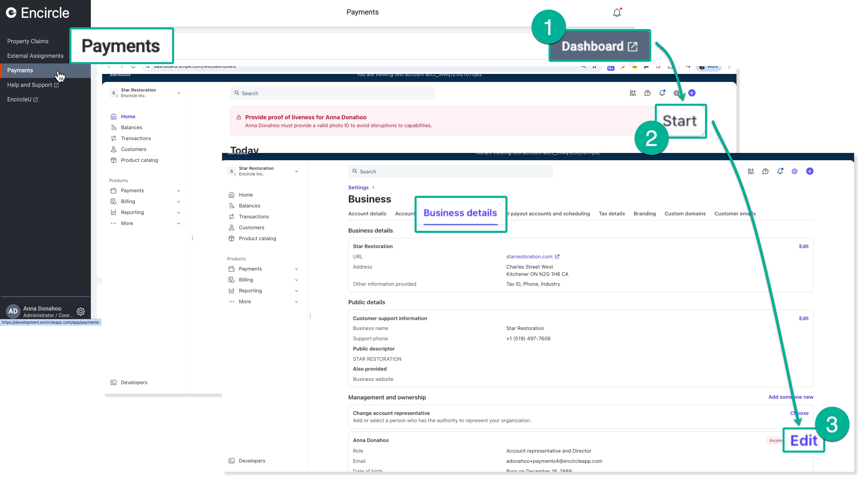The height and width of the screenshot is (480, 868).
Task: Click the Encircle notification bell icon
Action: (617, 13)
